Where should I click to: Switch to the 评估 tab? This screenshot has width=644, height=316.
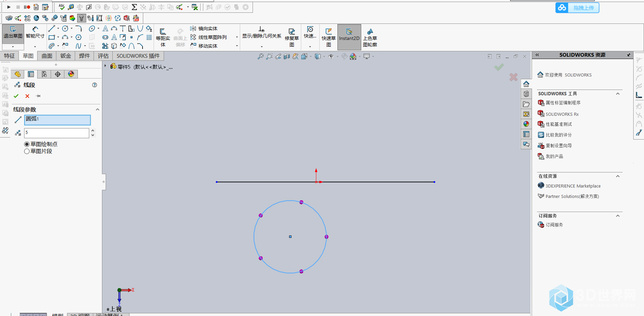pos(103,56)
